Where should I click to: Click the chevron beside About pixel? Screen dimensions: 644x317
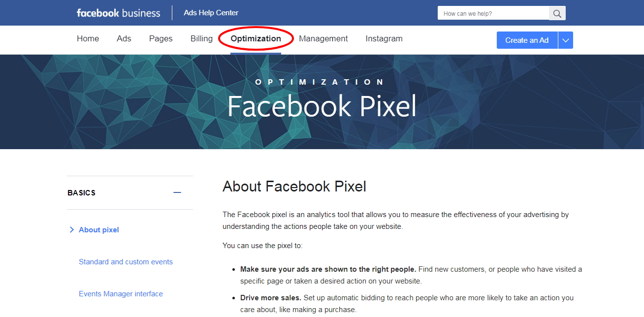[x=72, y=230]
